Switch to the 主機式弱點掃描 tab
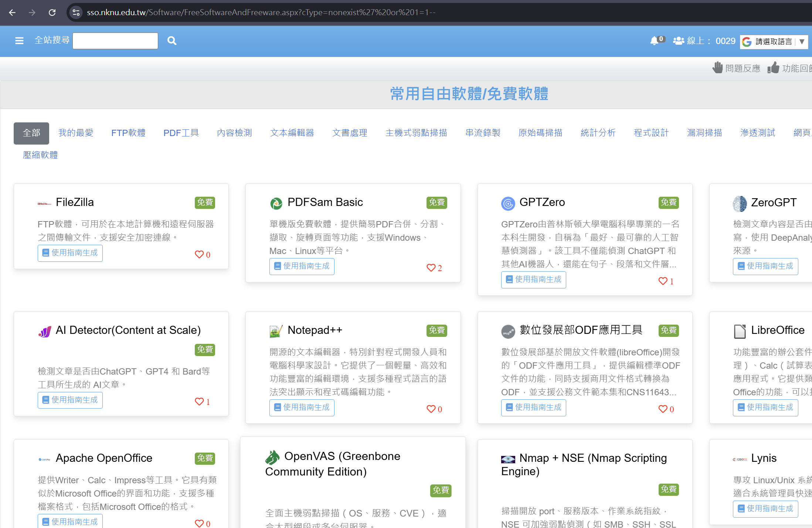 tap(416, 133)
